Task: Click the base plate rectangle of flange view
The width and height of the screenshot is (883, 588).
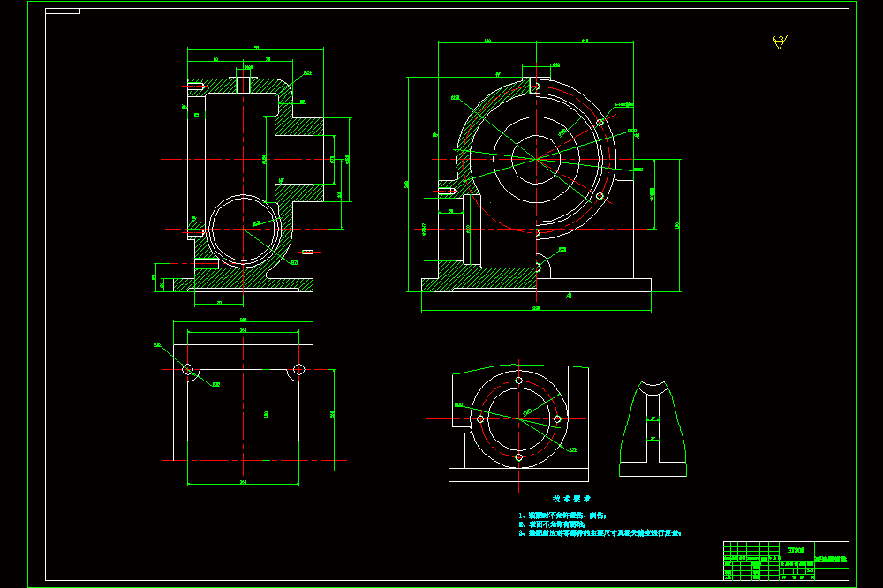Action: [x=518, y=475]
